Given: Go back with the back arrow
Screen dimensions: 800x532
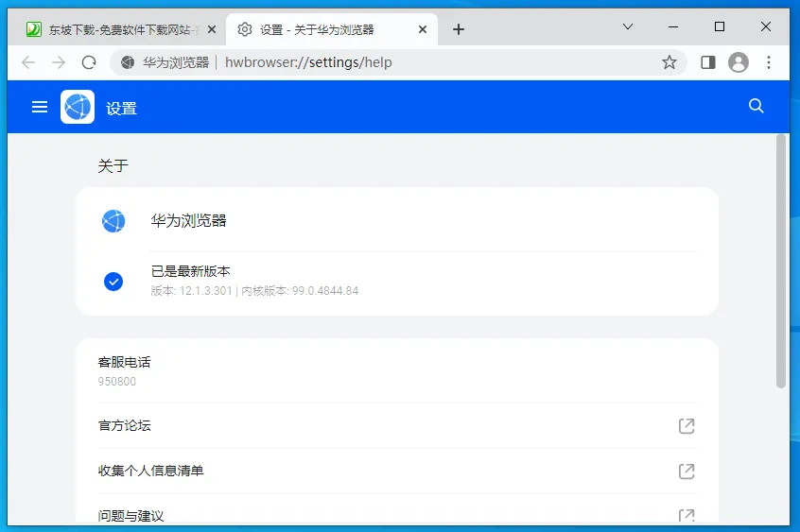Looking at the screenshot, I should (28, 62).
